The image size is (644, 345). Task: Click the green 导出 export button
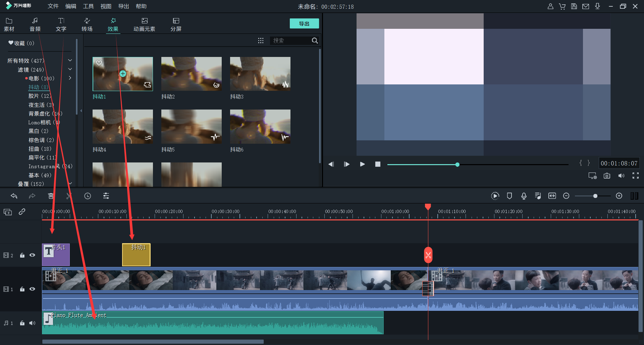[304, 23]
